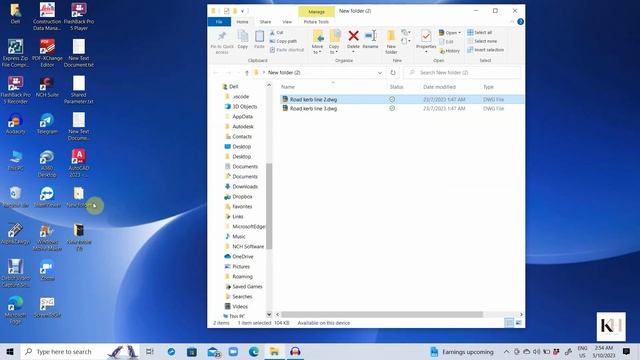Open Dropbox in navigation pane
The height and width of the screenshot is (360, 640).
(238, 197)
